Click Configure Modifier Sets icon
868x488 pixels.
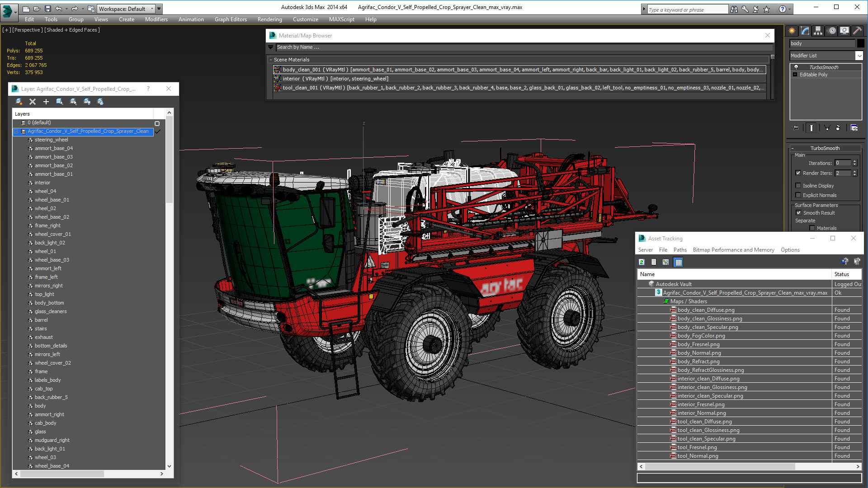point(854,128)
